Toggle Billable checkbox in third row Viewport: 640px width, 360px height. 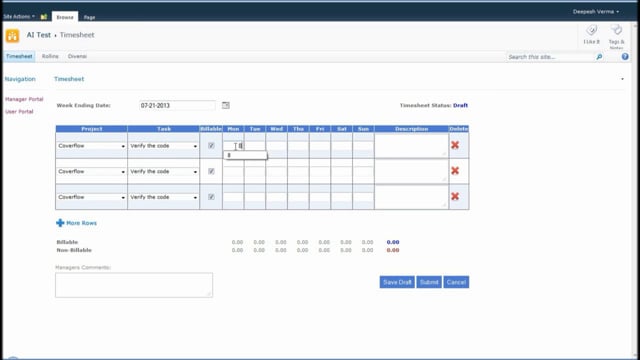pyautogui.click(x=211, y=197)
